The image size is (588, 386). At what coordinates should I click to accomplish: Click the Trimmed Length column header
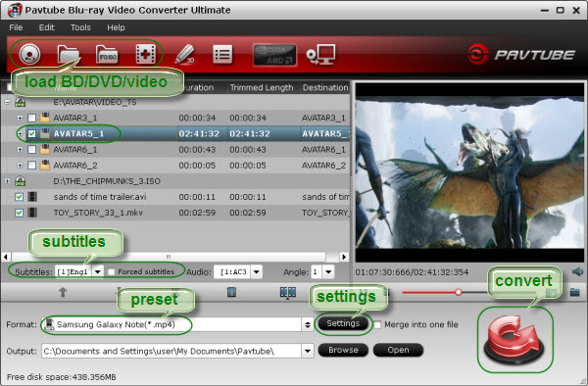[262, 88]
